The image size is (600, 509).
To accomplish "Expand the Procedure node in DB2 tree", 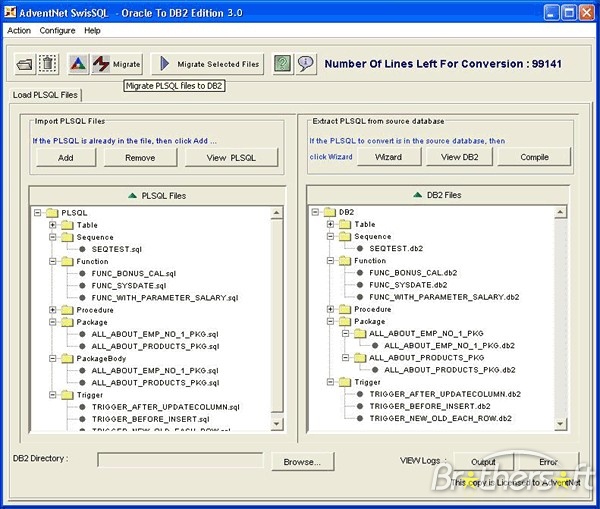I will [x=331, y=309].
